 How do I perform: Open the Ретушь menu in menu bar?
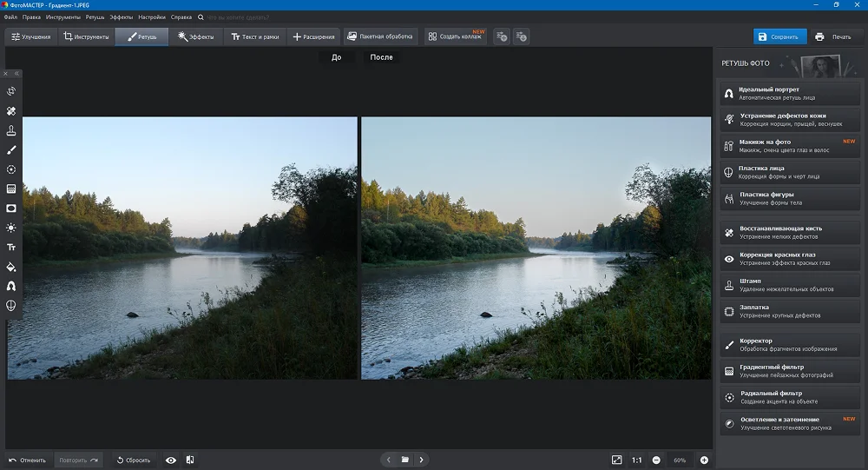coord(95,17)
